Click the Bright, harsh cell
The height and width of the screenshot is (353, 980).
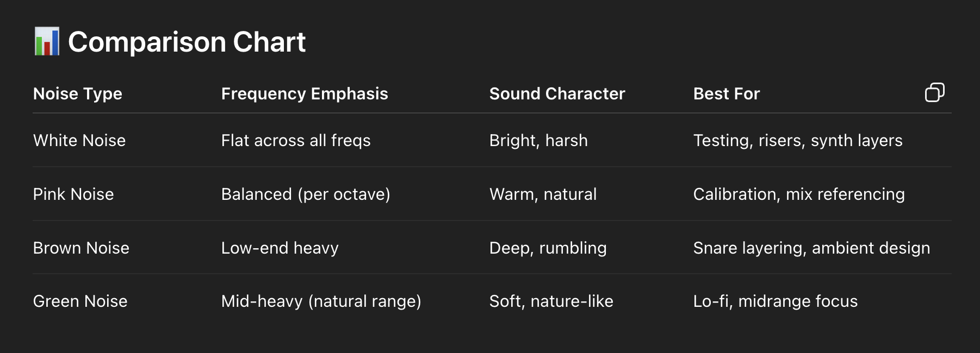coord(538,141)
